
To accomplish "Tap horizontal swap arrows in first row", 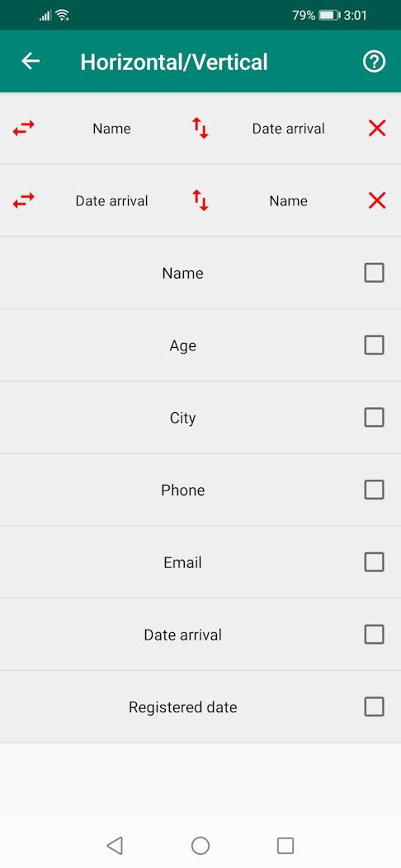I will pos(23,129).
